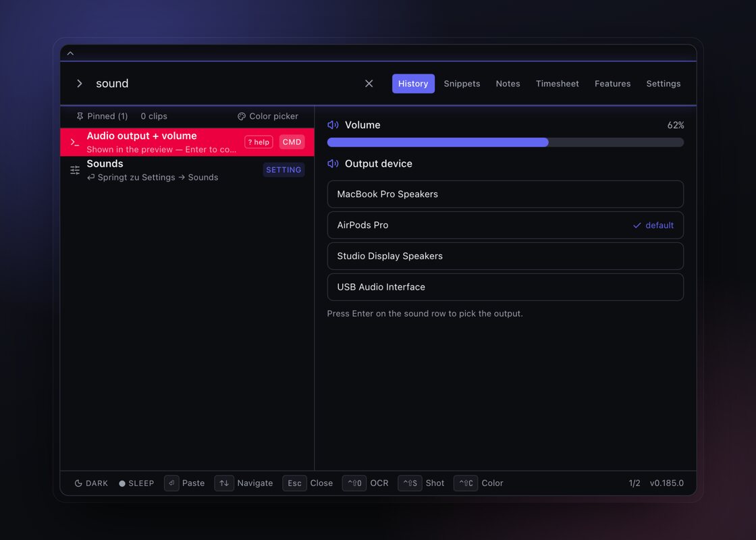The width and height of the screenshot is (756, 540).
Task: Click the 1/2 result counter
Action: tap(634, 483)
